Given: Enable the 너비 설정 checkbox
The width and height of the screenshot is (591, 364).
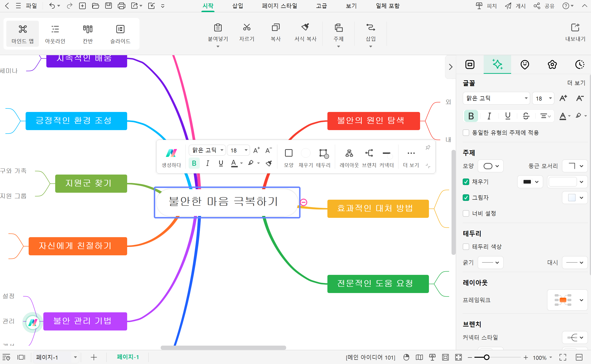Looking at the screenshot, I should pos(466,214).
